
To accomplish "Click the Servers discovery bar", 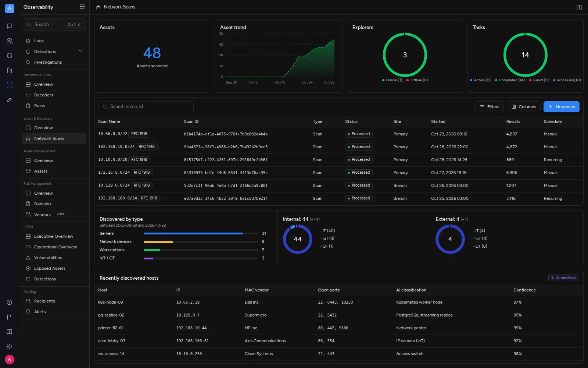I will point(201,233).
